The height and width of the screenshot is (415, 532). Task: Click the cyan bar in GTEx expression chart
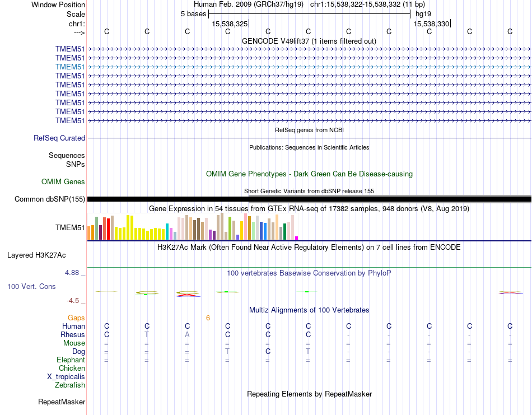[x=167, y=232]
